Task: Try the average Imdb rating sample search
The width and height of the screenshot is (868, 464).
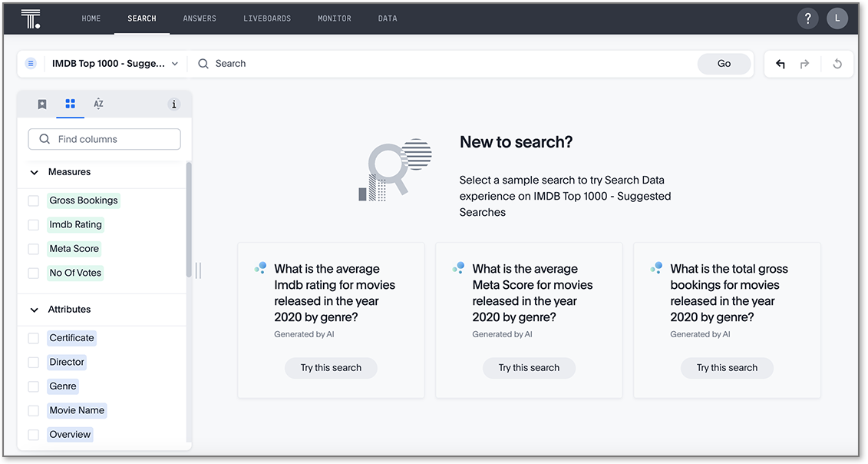Action: (331, 368)
